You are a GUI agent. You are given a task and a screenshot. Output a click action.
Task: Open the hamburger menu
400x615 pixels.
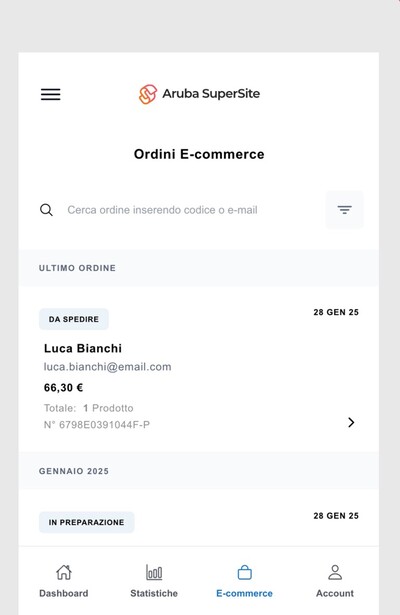click(51, 94)
